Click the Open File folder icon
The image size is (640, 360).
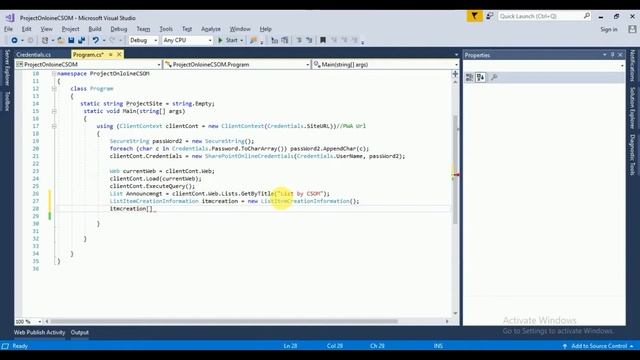tap(60, 40)
